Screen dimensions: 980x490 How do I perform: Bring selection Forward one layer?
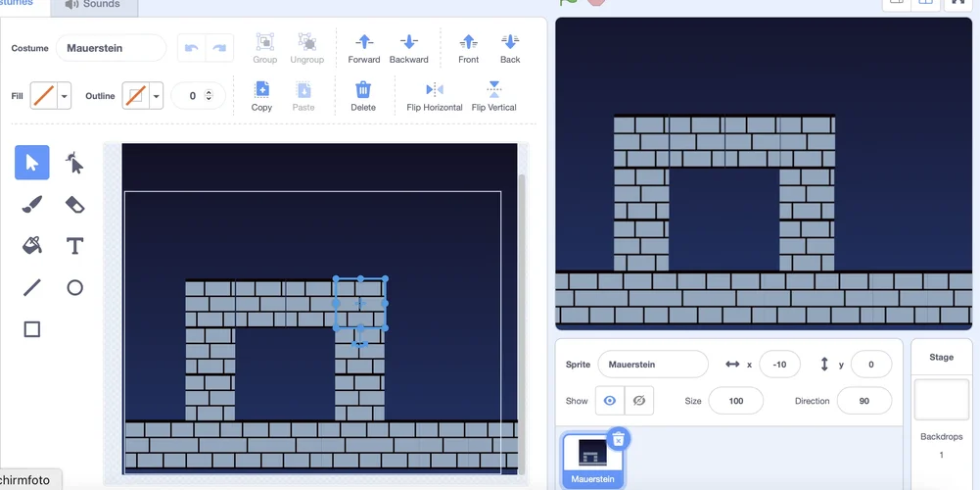click(x=364, y=47)
